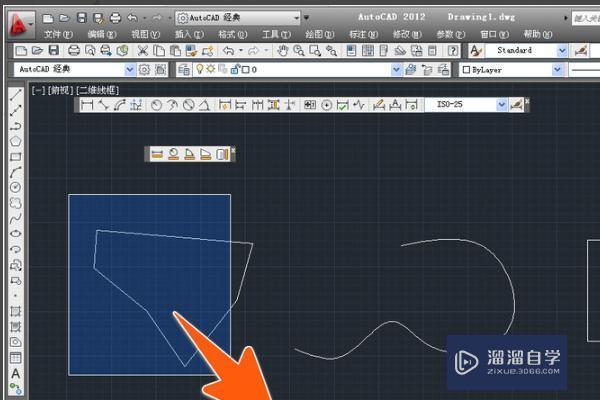Screen dimensions: 600x400
Task: Select the Polygon tool in the draw toolbar
Action: (x=15, y=141)
